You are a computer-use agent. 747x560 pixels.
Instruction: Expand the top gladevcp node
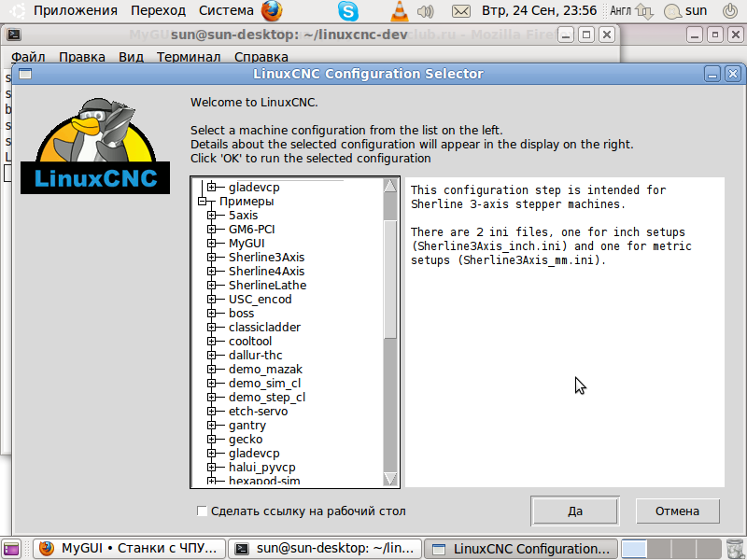[x=212, y=188]
